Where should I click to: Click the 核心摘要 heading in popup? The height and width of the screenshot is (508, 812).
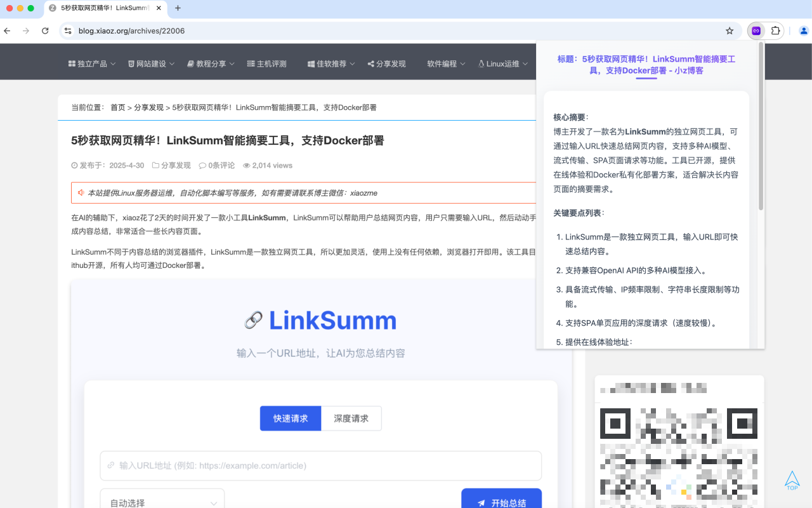[x=571, y=117]
